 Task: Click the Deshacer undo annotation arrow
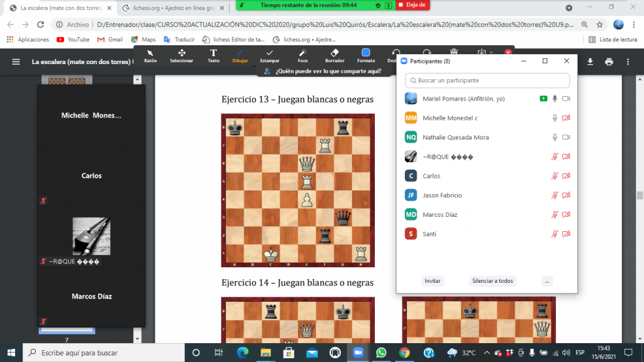point(395,53)
